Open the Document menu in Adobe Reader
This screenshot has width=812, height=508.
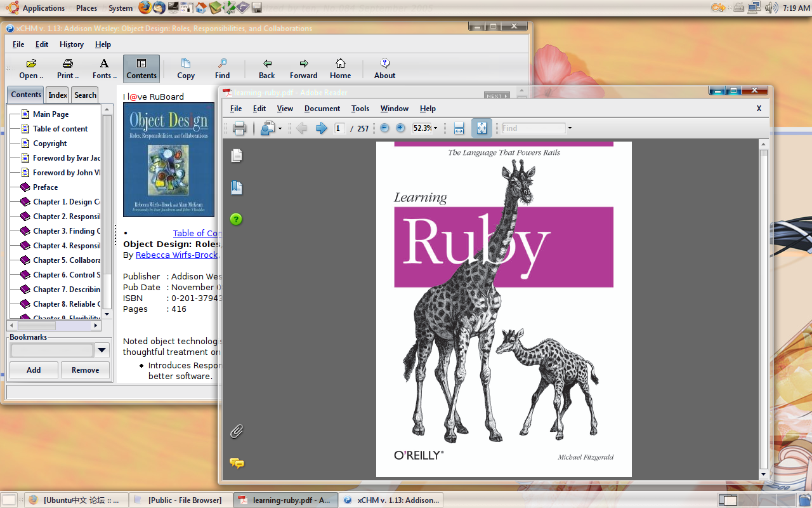(322, 109)
